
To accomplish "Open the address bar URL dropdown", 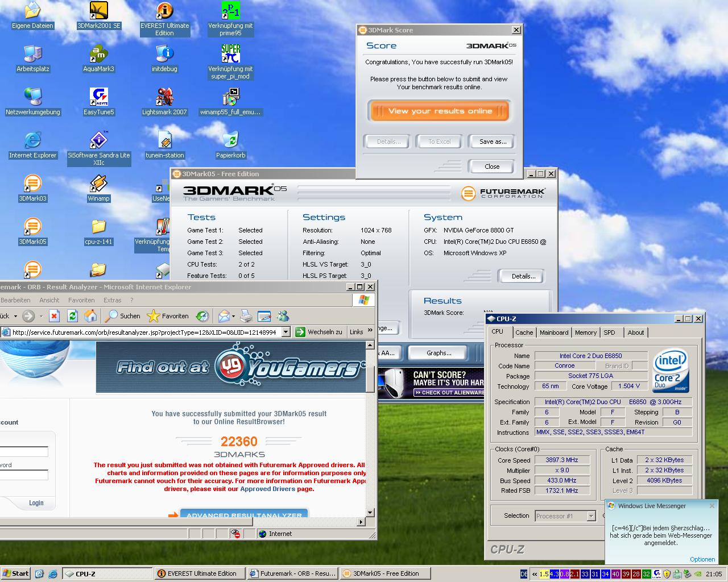I will pos(286,332).
